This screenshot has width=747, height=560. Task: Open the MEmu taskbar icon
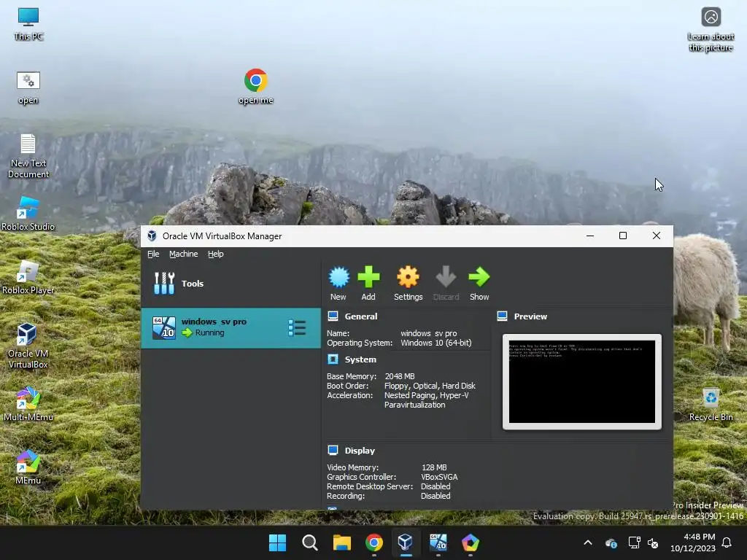coord(471,542)
